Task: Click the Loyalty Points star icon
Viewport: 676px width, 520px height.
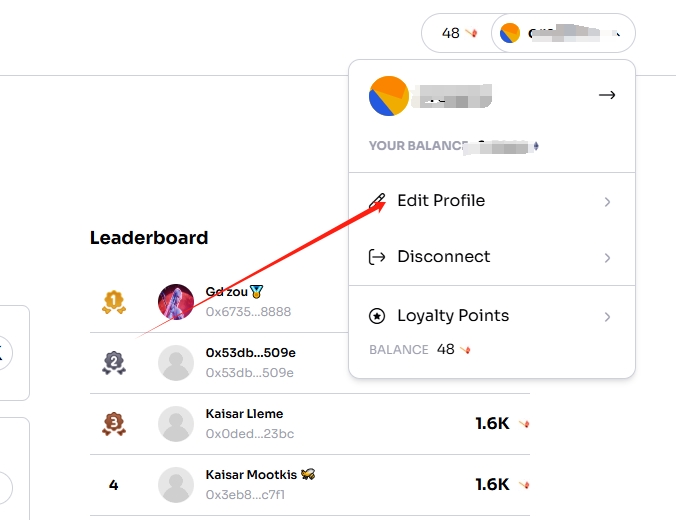Action: (x=377, y=316)
